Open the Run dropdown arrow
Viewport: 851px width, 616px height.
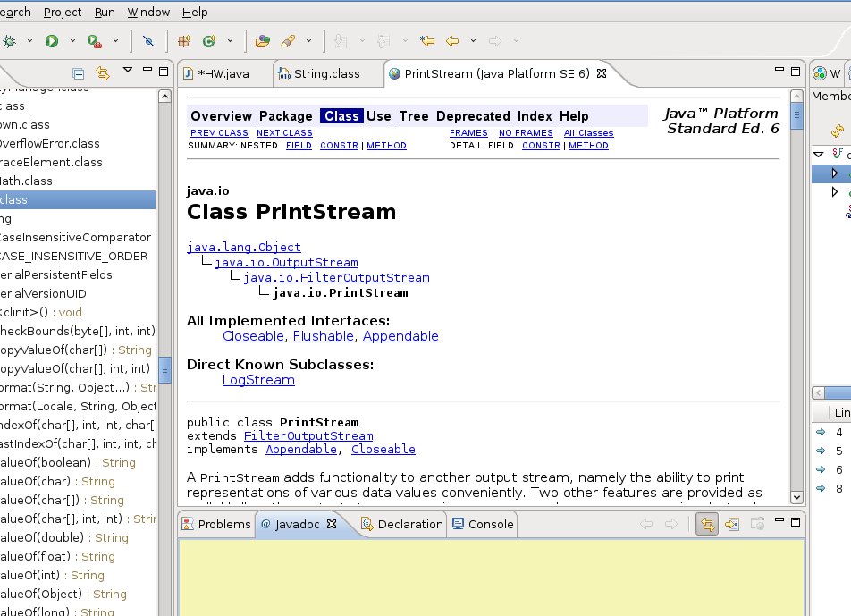point(72,41)
